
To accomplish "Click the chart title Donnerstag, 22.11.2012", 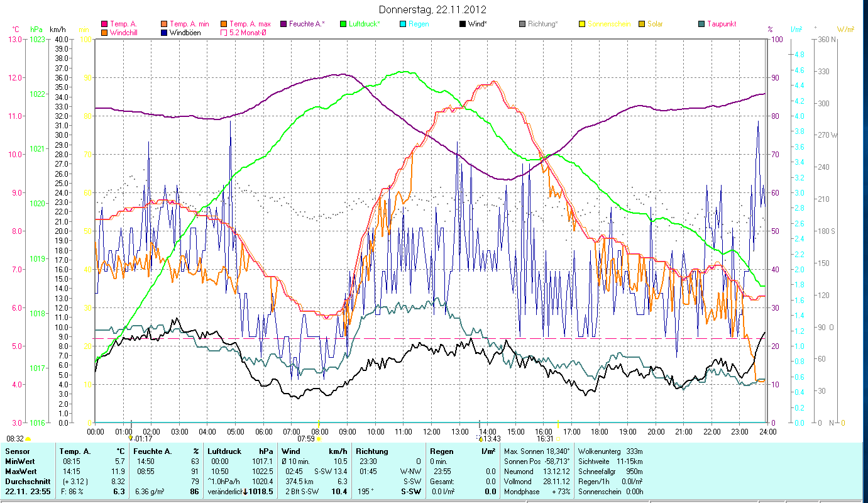I will pos(433,10).
